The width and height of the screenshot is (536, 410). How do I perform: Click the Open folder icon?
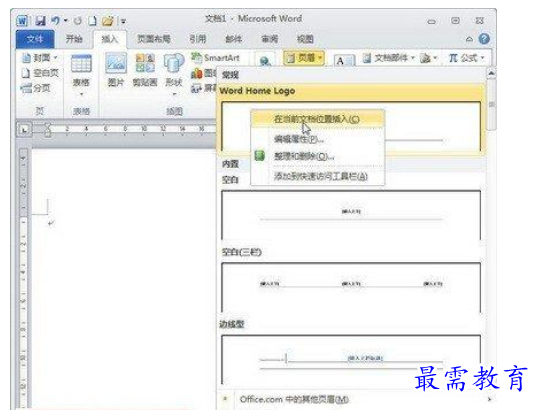click(x=108, y=21)
